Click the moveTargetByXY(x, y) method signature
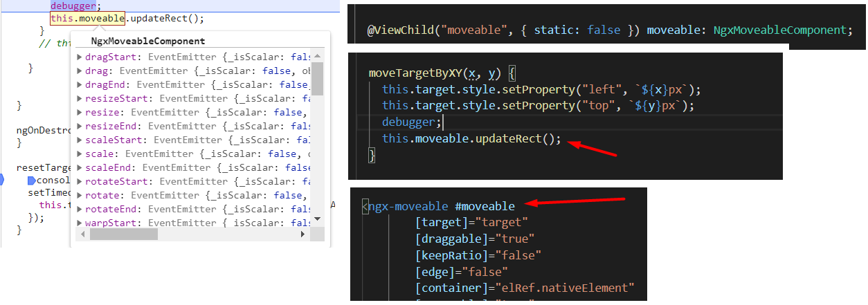868x305 pixels. (x=437, y=73)
